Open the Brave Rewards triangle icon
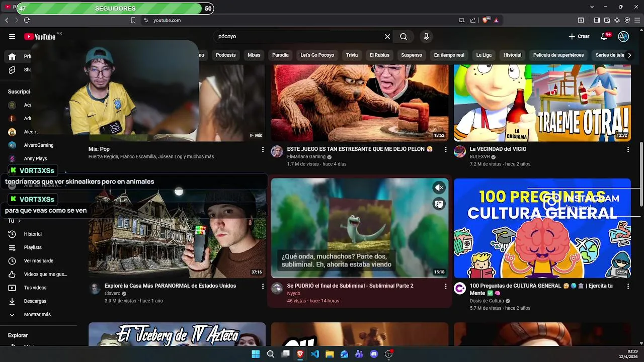Image resolution: width=644 pixels, height=362 pixels. click(496, 20)
